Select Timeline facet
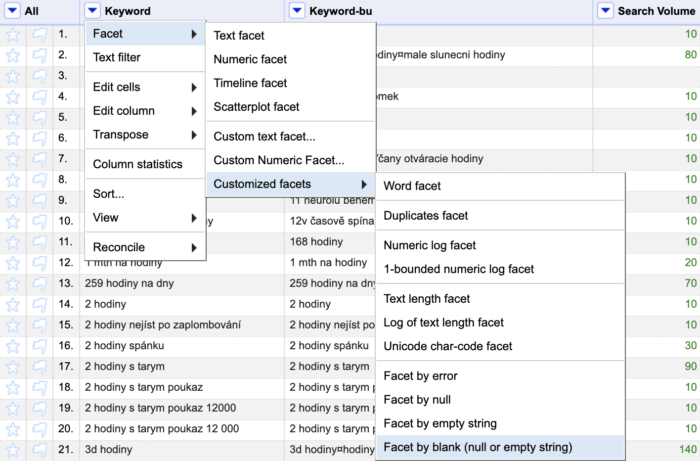The image size is (700, 461). coord(291,83)
